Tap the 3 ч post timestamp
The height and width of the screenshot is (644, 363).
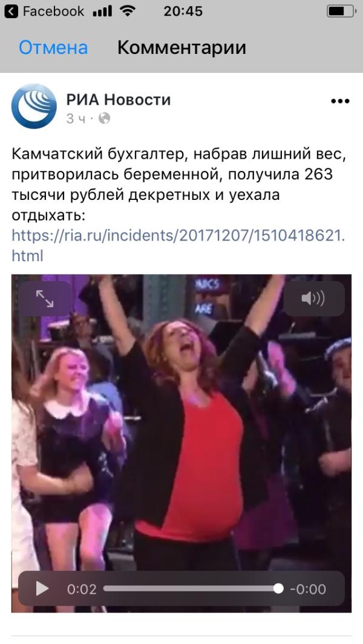[x=76, y=119]
